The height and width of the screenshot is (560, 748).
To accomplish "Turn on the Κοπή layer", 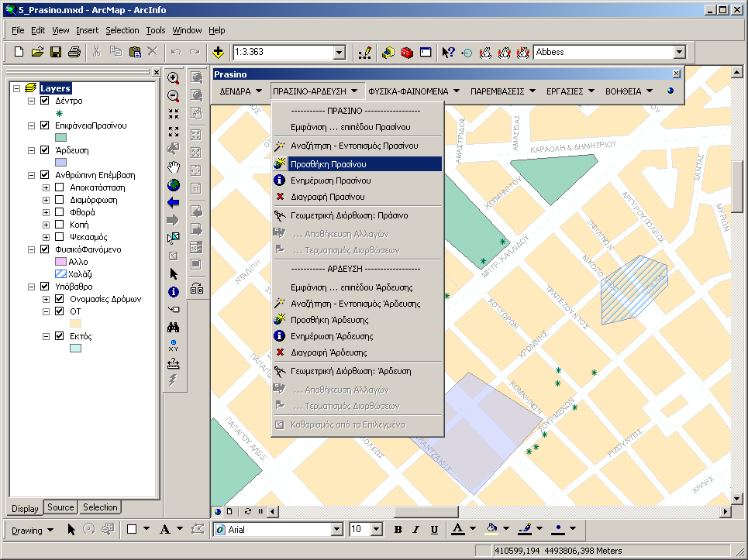I will [60, 225].
